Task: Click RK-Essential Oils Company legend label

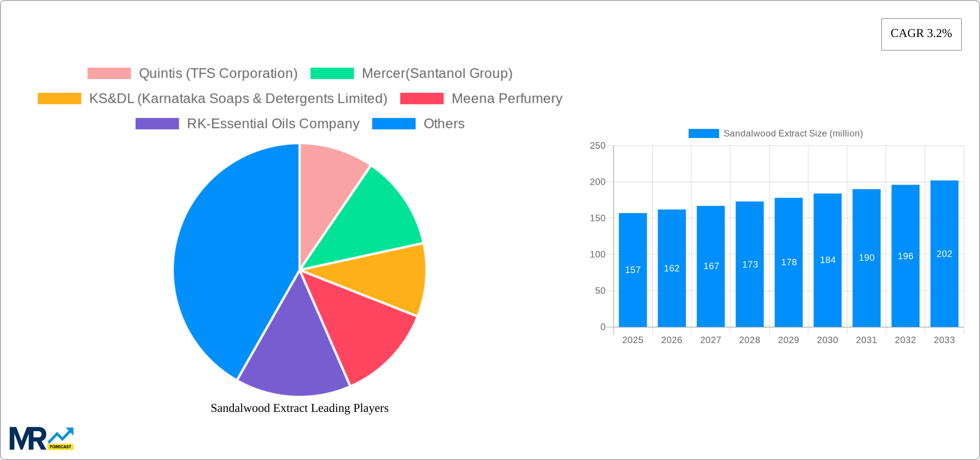Action: (x=273, y=124)
